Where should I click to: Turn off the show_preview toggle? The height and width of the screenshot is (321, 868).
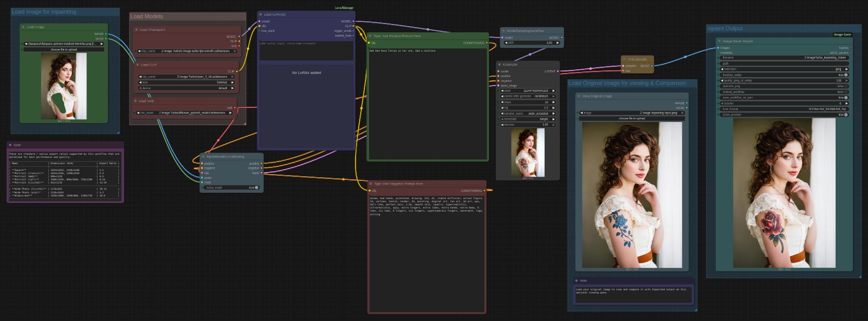846,115
